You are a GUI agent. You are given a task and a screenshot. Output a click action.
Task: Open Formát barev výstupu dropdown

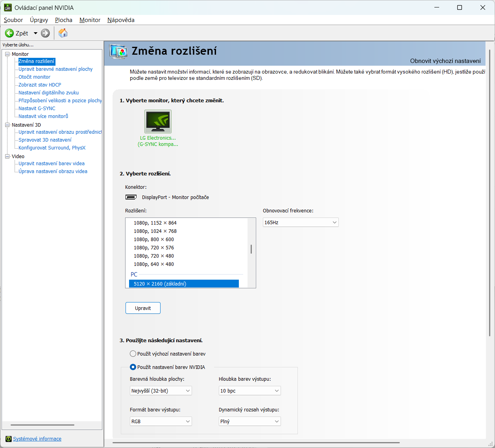[161, 421]
